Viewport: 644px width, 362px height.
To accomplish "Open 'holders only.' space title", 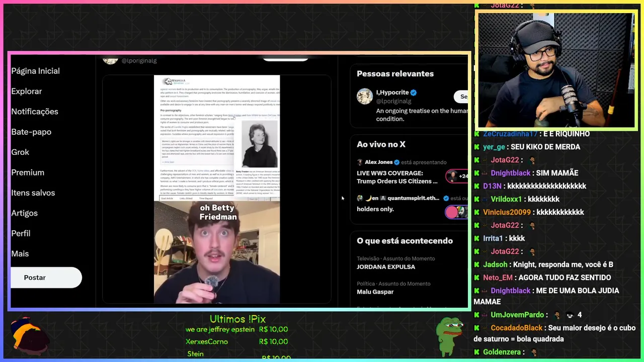I will tap(375, 209).
